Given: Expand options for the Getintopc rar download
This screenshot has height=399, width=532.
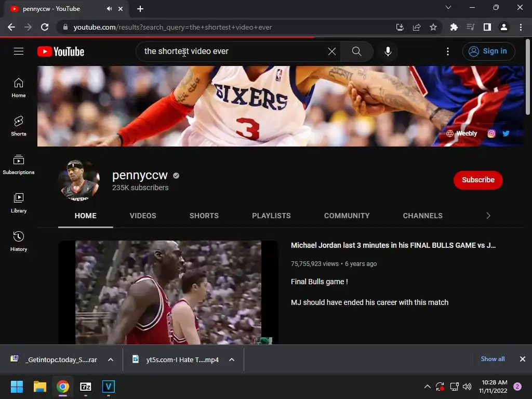Looking at the screenshot, I should 111,360.
